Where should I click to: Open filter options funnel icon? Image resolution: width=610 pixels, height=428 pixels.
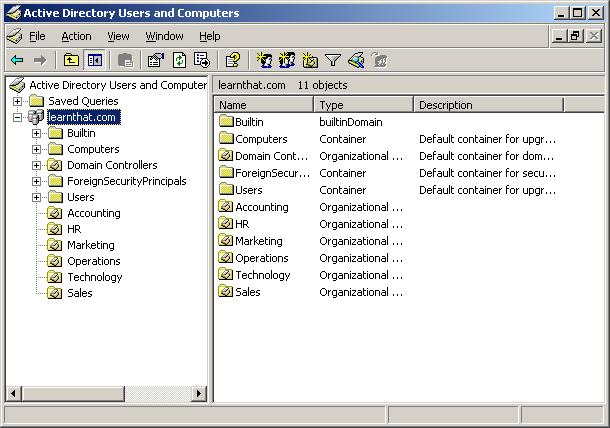pyautogui.click(x=333, y=60)
